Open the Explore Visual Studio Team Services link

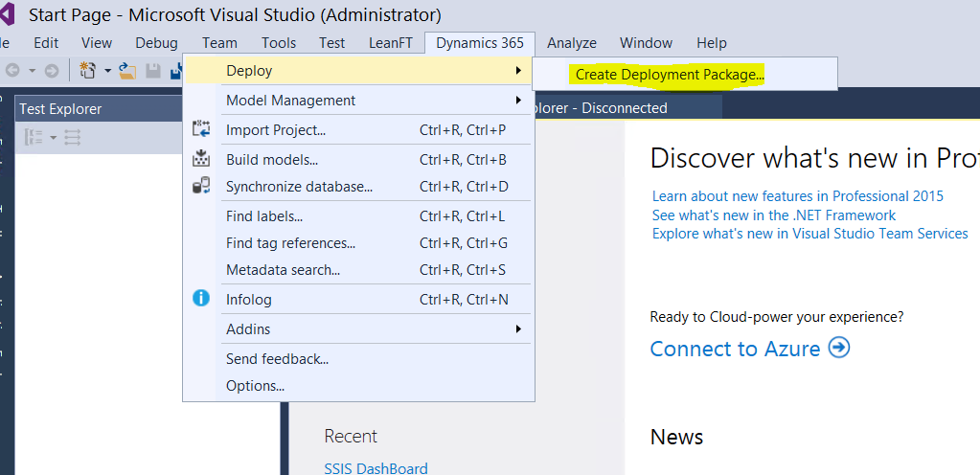(809, 234)
